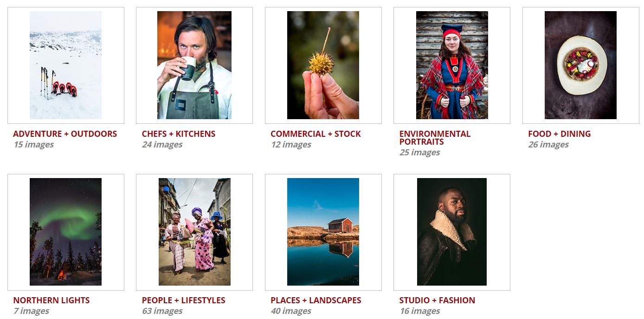Open the Adventure + Outdoors snowshoes thumbnail
The height and width of the screenshot is (319, 644).
click(65, 65)
